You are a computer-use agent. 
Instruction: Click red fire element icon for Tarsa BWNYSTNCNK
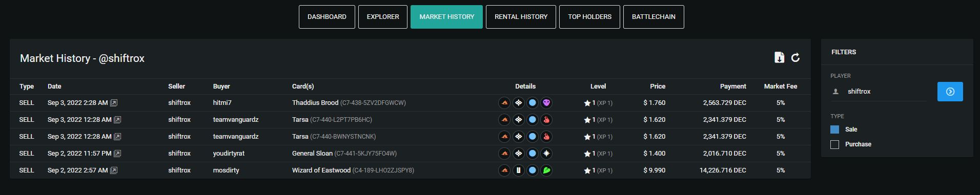coord(546,137)
